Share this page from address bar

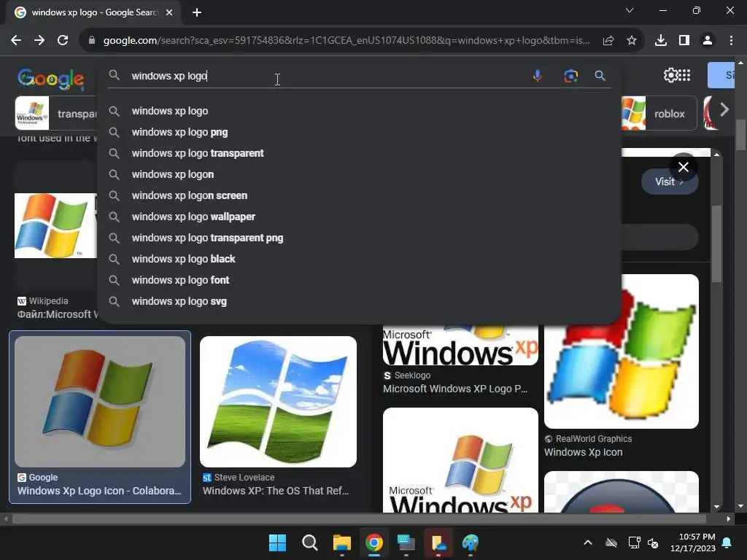pyautogui.click(x=608, y=41)
